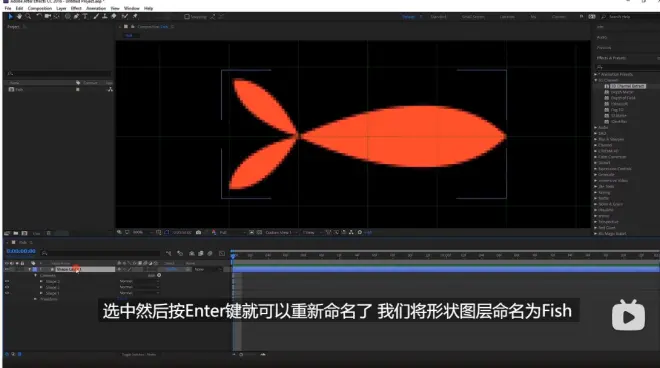Select the Clone Stamp tool
This screenshot has height=368, width=660.
(105, 16)
